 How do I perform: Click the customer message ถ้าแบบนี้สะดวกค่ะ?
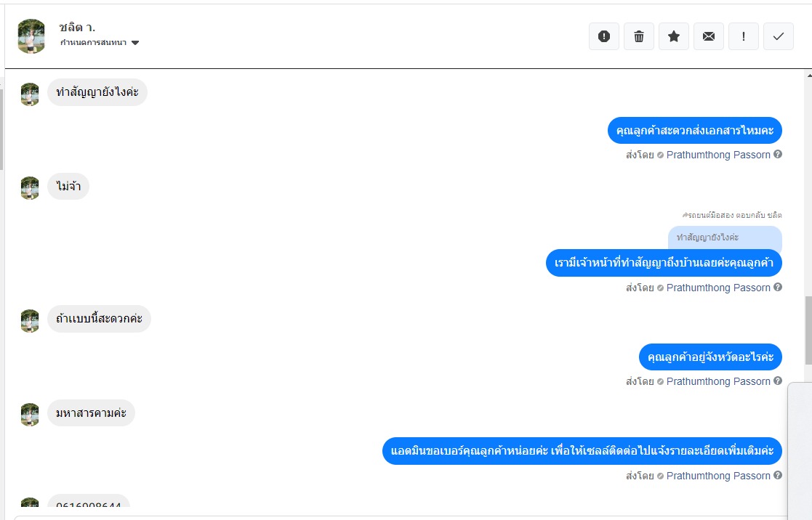click(99, 319)
